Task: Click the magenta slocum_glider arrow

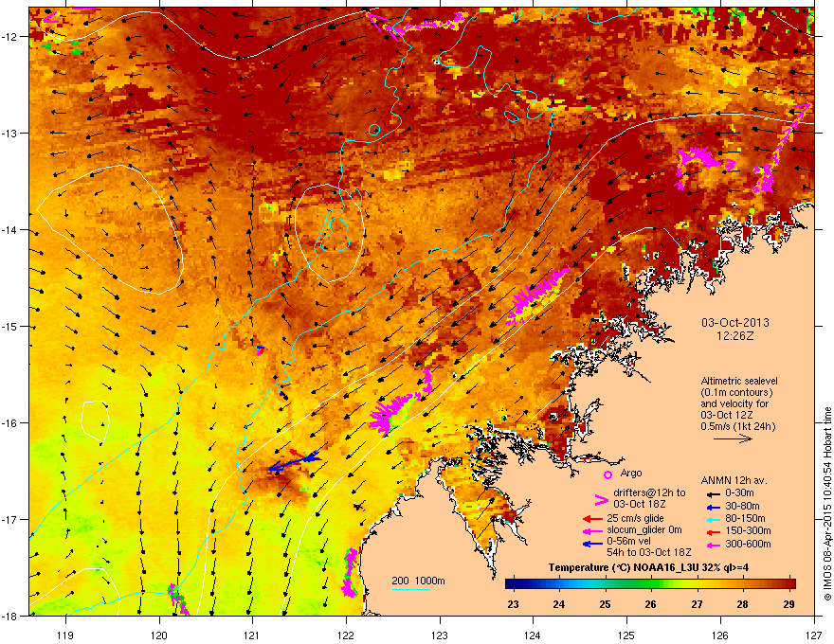Action: click(x=592, y=530)
